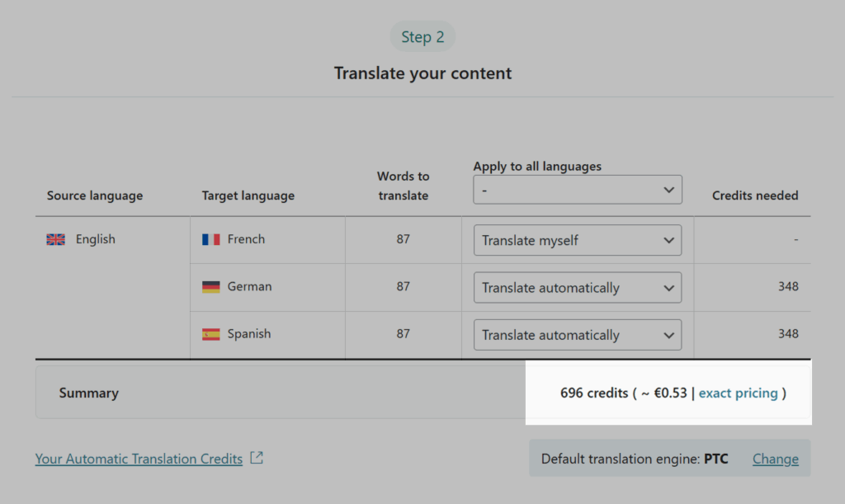Open the German Translate automatically dropdown
Screen dimensions: 845x504
click(577, 288)
